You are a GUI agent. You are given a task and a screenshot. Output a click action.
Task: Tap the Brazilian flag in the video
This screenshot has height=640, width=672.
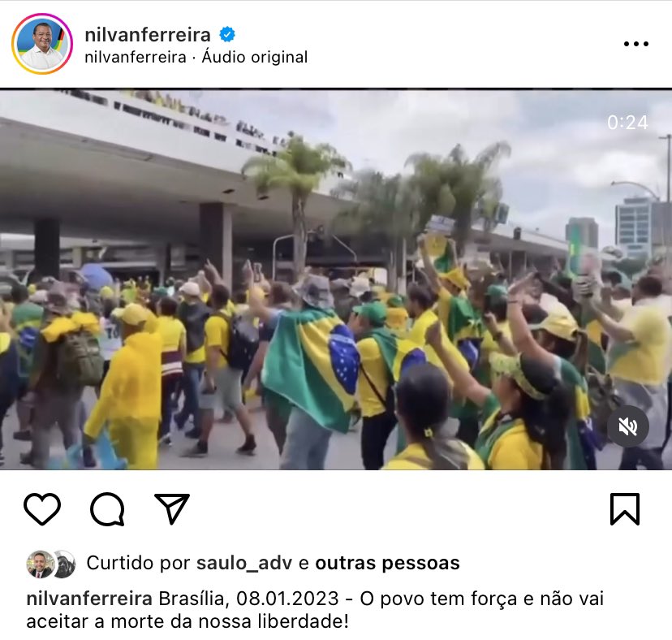point(312,367)
